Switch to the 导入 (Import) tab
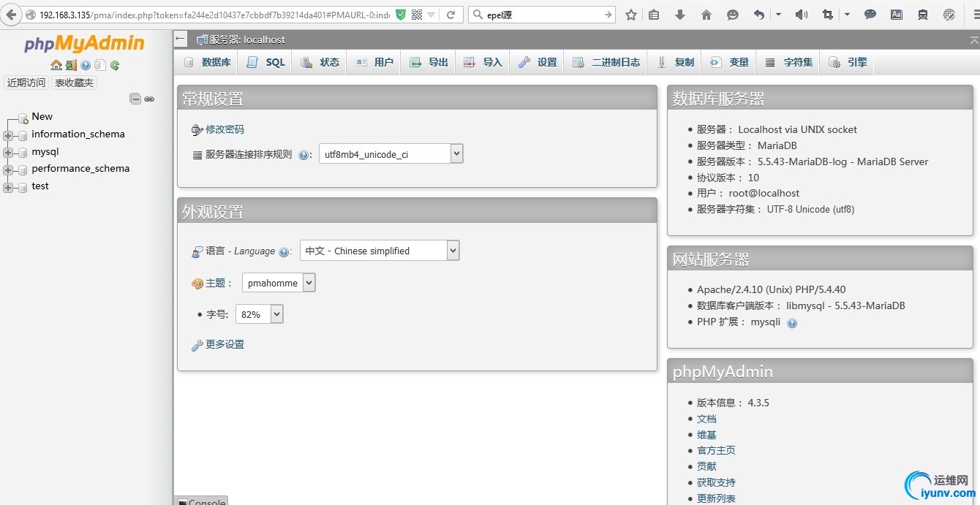This screenshot has height=505, width=980. (x=483, y=62)
